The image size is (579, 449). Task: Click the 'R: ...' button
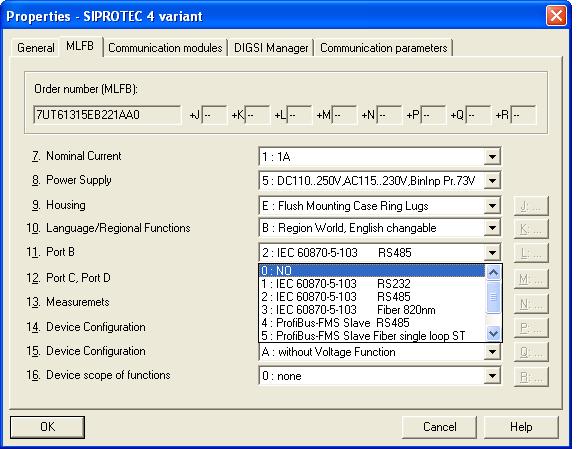pos(531,377)
